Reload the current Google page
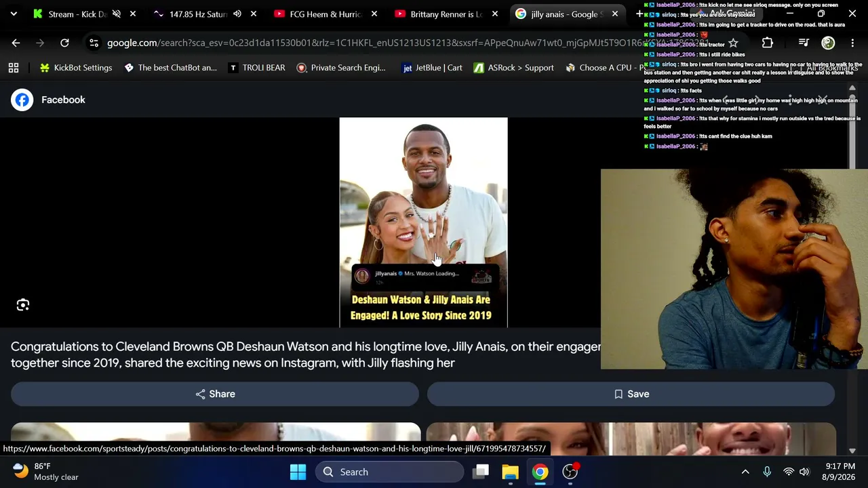 pyautogui.click(x=64, y=43)
